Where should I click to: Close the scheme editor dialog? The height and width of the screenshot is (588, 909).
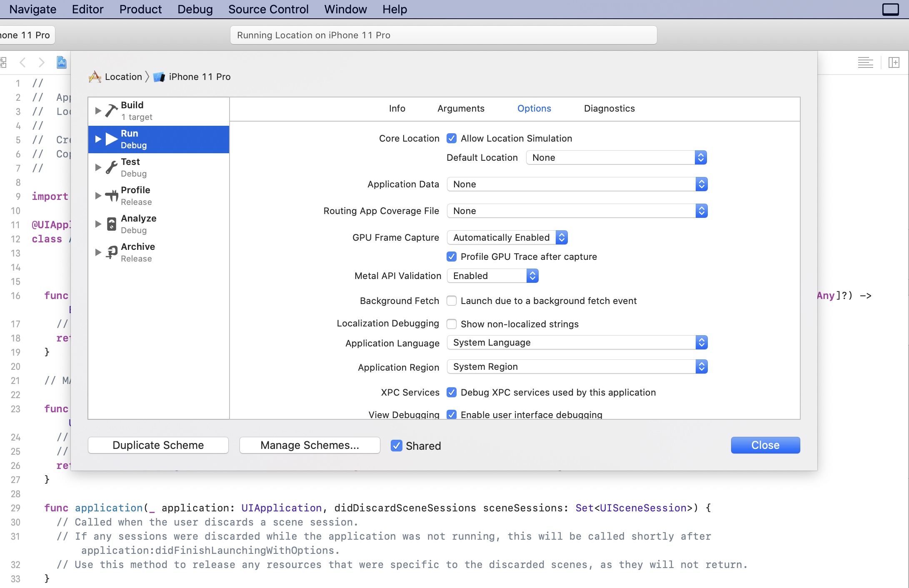click(x=765, y=445)
